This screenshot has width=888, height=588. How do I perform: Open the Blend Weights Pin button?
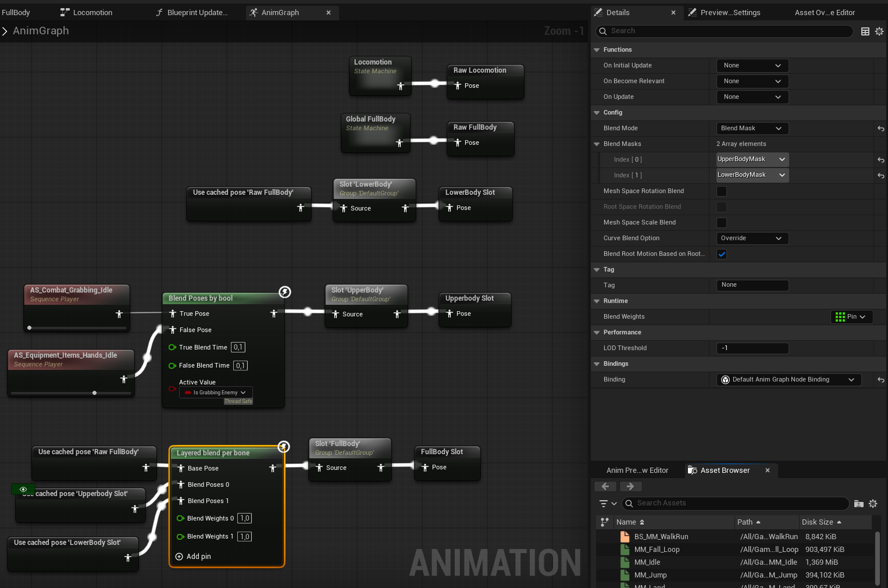tap(851, 317)
